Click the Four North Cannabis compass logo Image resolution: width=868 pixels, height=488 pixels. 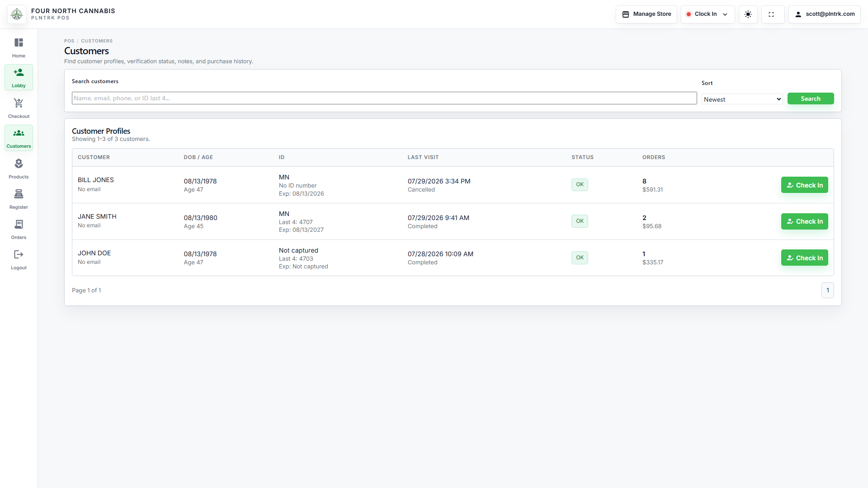coord(17,14)
